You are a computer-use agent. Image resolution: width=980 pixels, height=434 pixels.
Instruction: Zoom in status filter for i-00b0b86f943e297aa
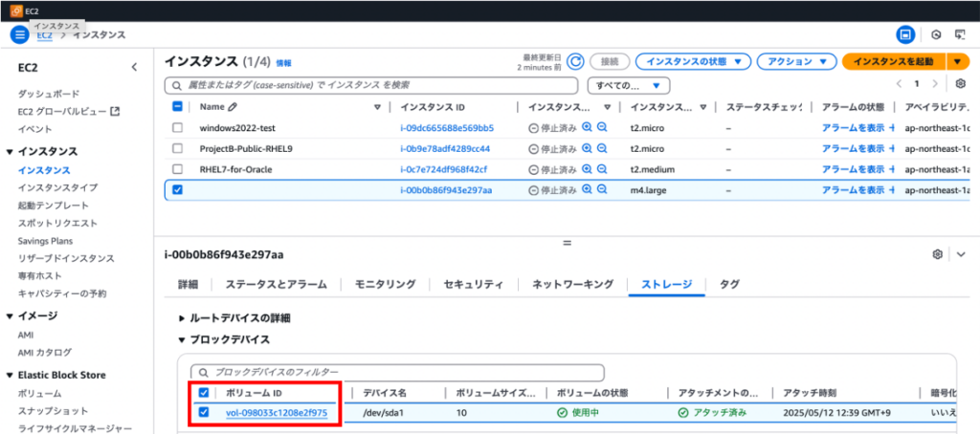click(587, 189)
